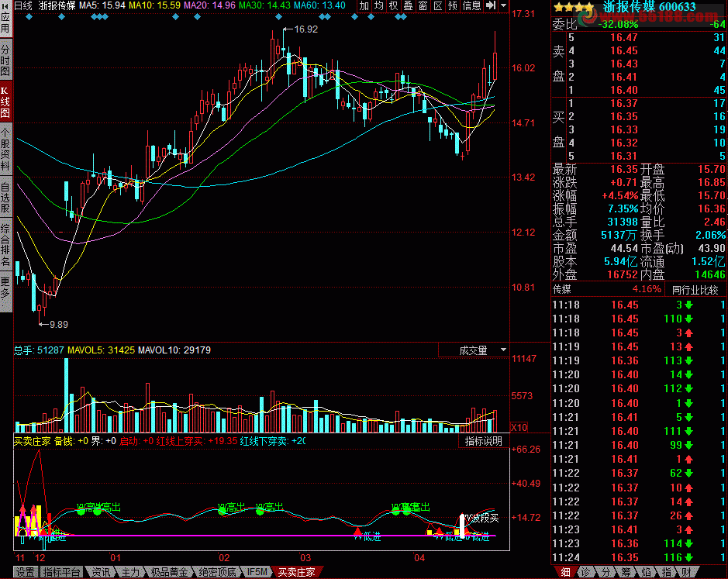This screenshot has width=728, height=579.
Task: Click the 窗 window toolbar button
Action: click(423, 5)
